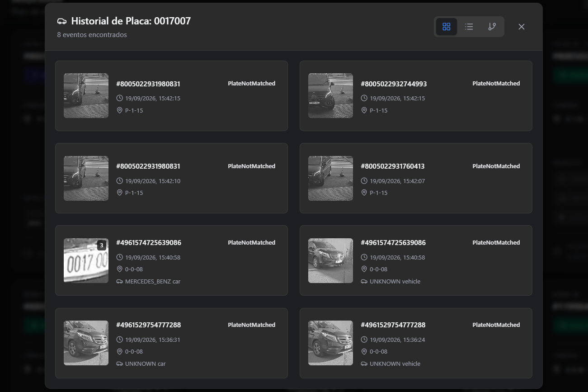
Task: Click the location pin icon in the 15:36:31 card
Action: [x=120, y=351]
